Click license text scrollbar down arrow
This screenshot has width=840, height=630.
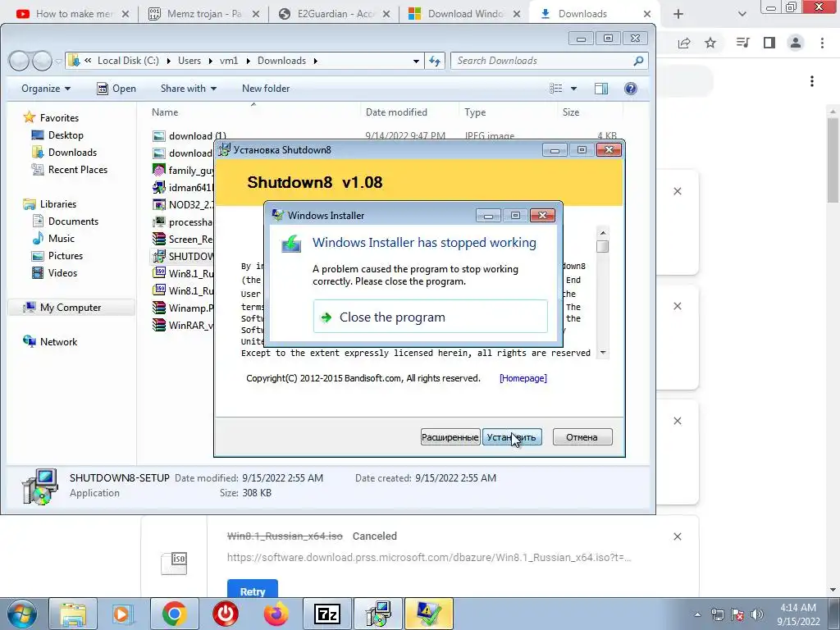603,353
